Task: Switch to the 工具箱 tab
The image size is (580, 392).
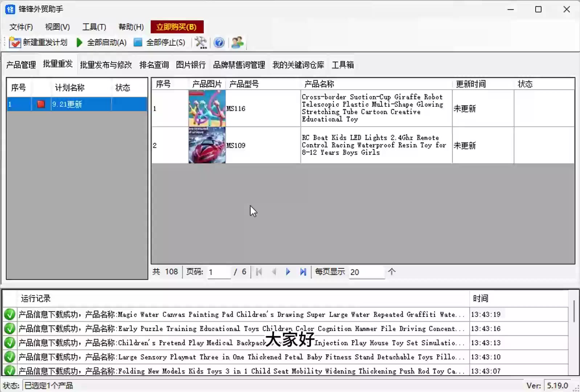Action: (x=343, y=65)
